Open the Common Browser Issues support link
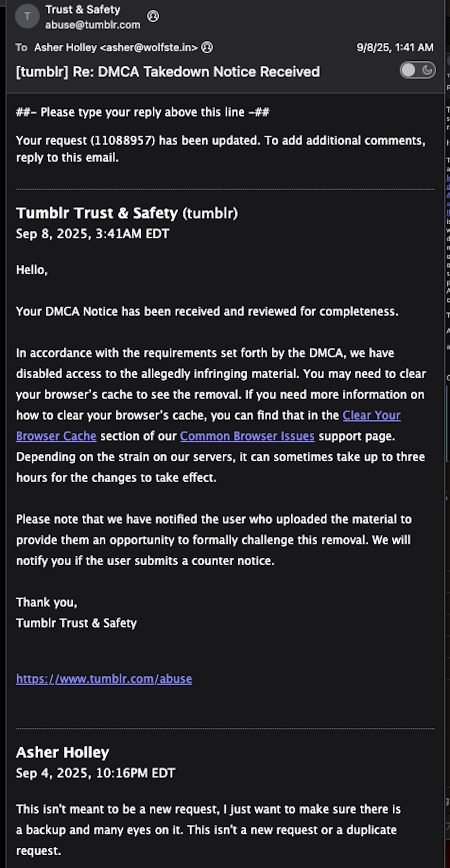The height and width of the screenshot is (868, 450). coord(247,436)
